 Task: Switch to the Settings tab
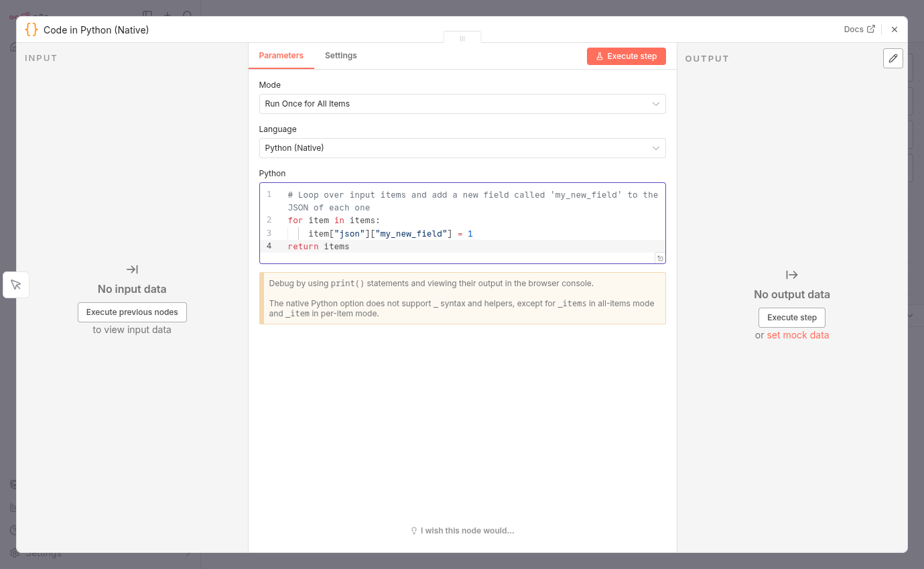click(340, 56)
